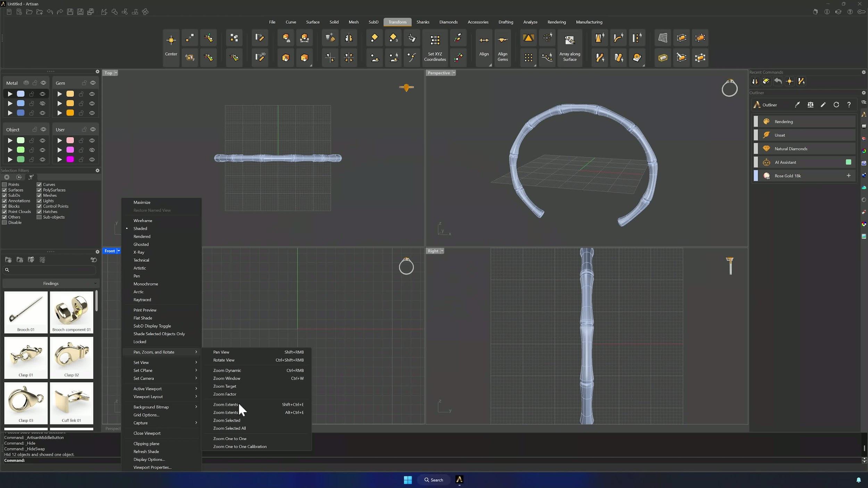Click the yellow triangle icon in ribbon

point(528,38)
